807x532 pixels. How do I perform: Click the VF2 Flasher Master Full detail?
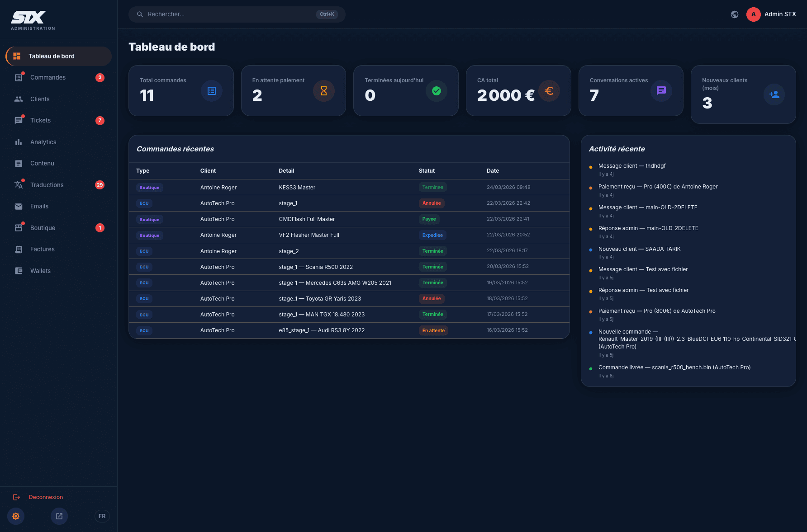click(x=309, y=235)
